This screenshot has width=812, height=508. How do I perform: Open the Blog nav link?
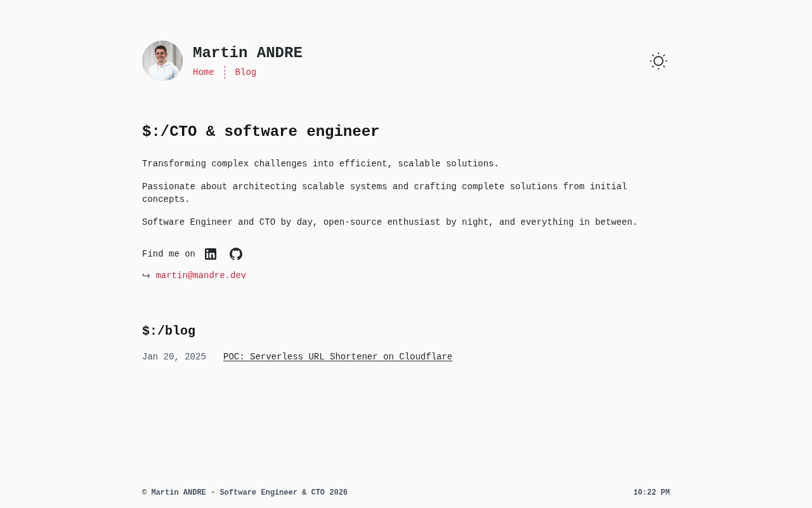[246, 72]
